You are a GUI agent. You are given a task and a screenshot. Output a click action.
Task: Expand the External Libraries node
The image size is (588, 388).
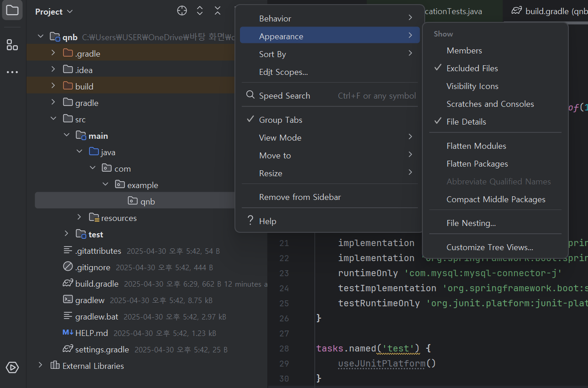tap(41, 366)
